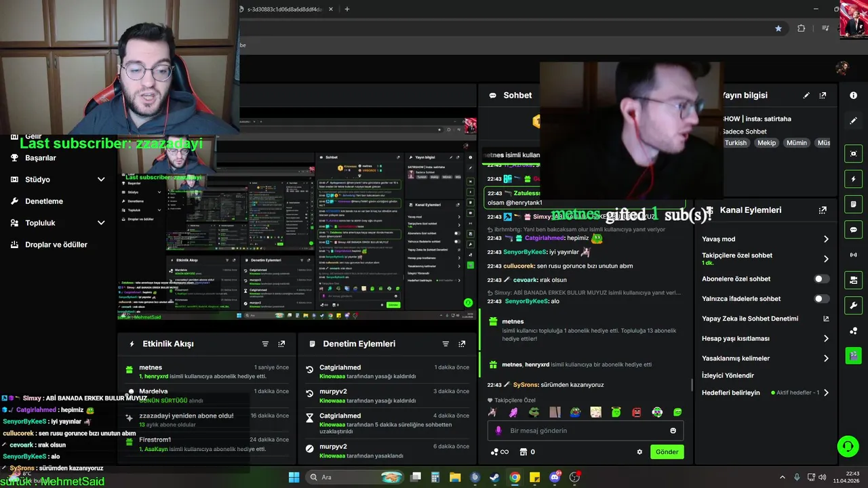868x488 pixels.
Task: Open the green headset support button
Action: click(x=848, y=446)
